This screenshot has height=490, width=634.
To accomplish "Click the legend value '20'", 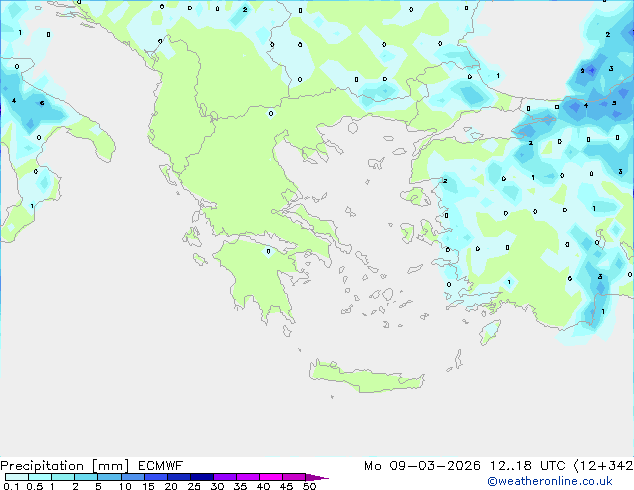I will [x=171, y=486].
